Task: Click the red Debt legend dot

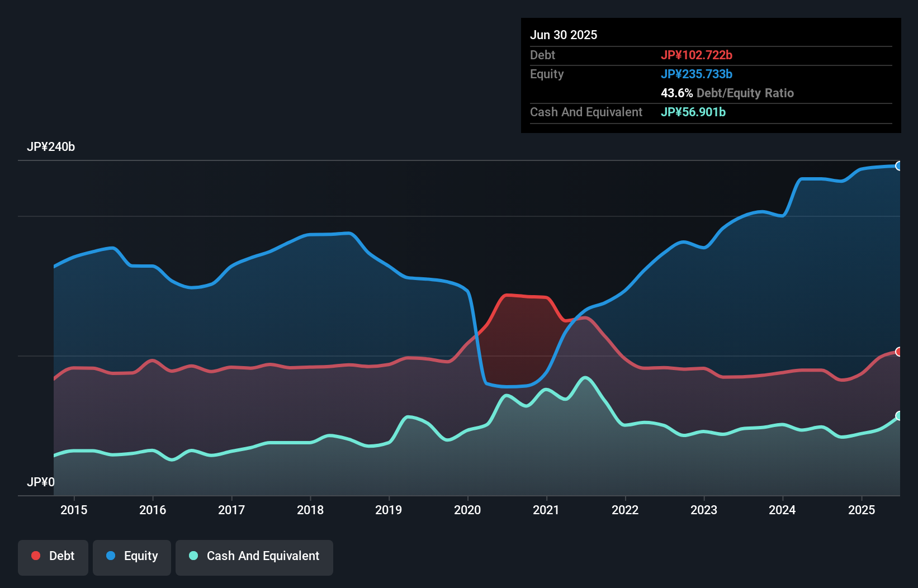Action: 35,556
